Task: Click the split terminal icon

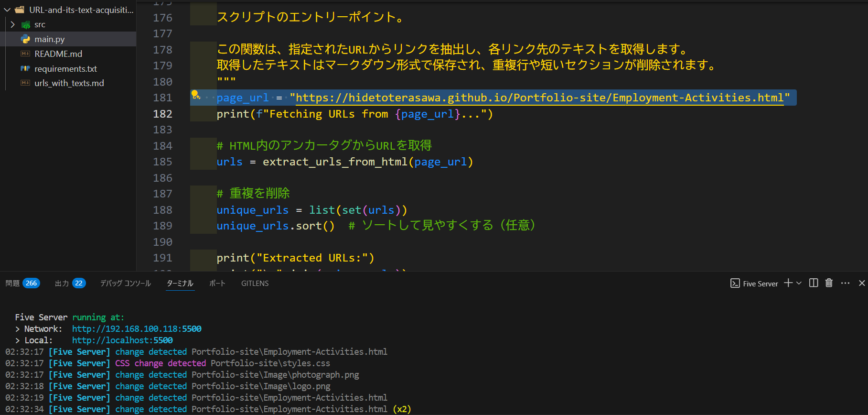Action: pyautogui.click(x=814, y=283)
